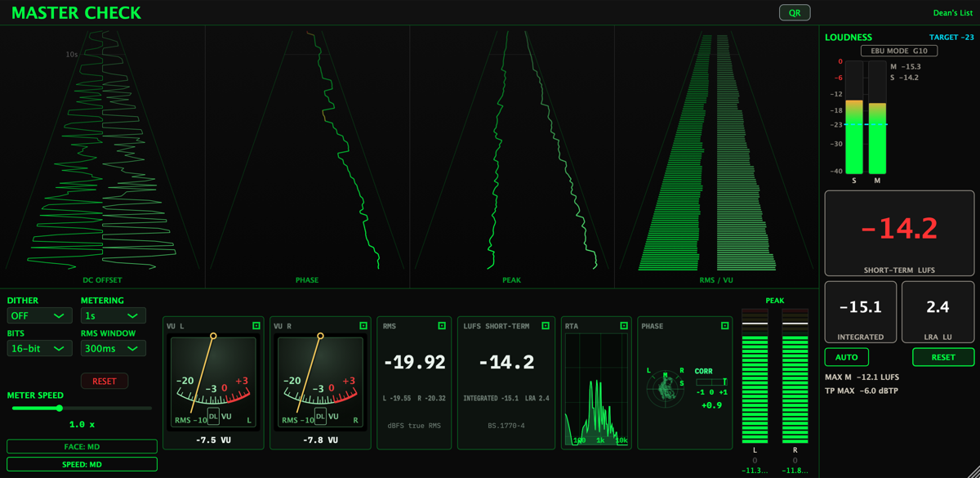
Task: Click the +0.9 correlation value
Action: click(711, 405)
